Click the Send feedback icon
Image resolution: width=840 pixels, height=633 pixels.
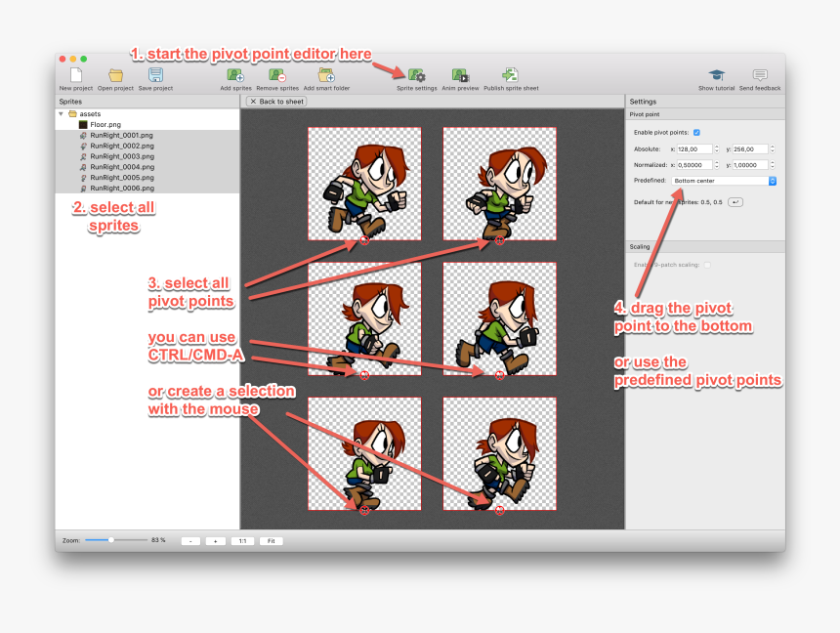pyautogui.click(x=760, y=75)
